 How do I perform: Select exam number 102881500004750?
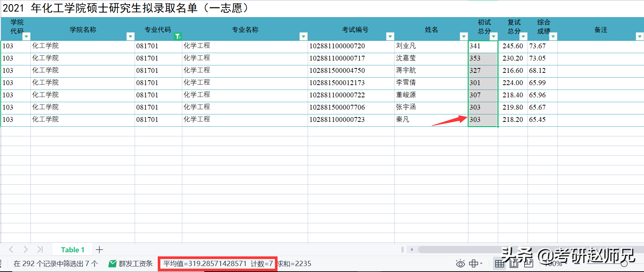(351, 71)
